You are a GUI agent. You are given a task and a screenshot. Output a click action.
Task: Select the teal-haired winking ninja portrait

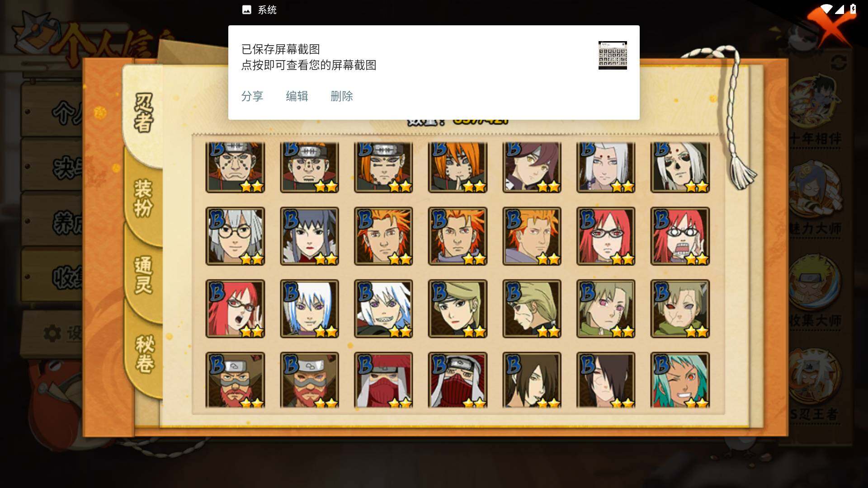click(x=680, y=380)
